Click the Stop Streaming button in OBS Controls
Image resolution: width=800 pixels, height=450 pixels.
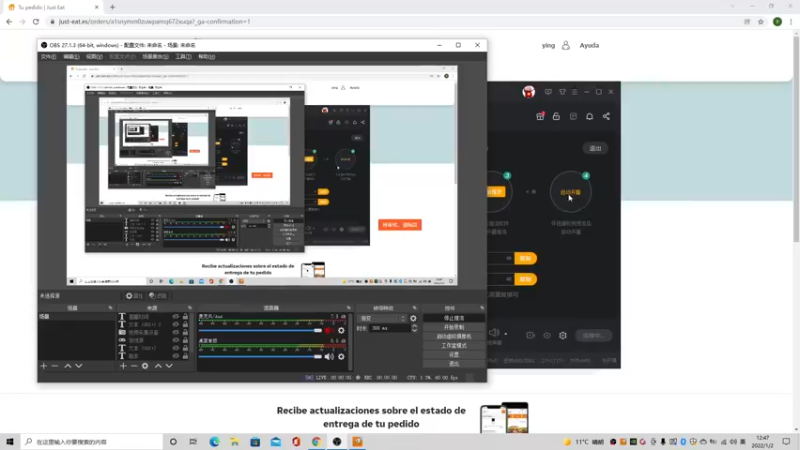click(x=454, y=318)
